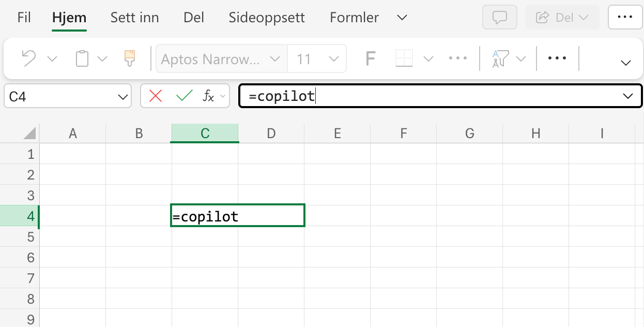Select the column C header
Screen dimensions: 644x327
pyautogui.click(x=205, y=133)
